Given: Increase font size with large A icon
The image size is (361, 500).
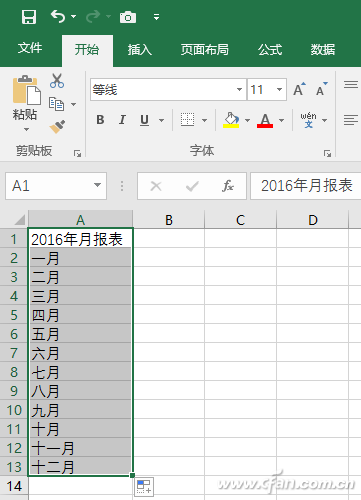Looking at the screenshot, I should point(299,89).
